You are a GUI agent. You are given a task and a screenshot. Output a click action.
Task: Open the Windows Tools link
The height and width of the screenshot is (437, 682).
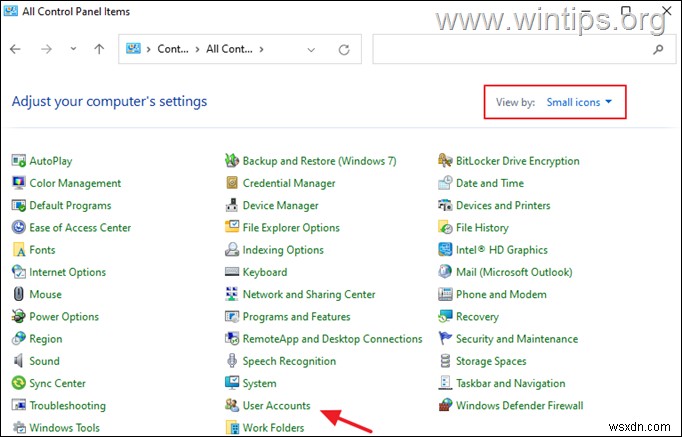(x=64, y=428)
